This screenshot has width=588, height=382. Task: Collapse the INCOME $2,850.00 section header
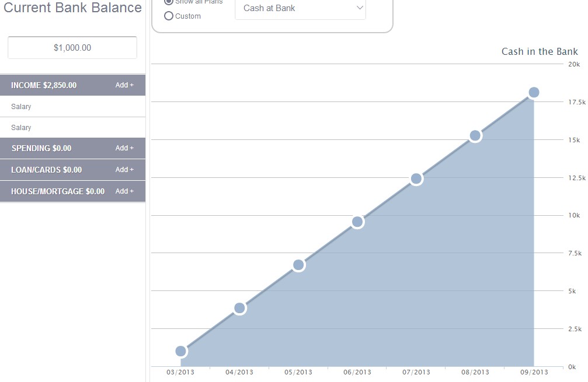tap(44, 85)
